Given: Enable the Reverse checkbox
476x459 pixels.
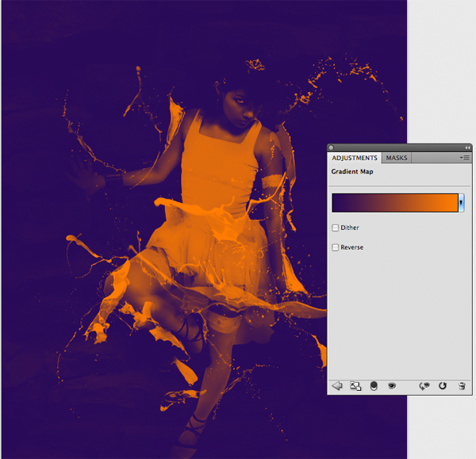Looking at the screenshot, I should pos(335,247).
